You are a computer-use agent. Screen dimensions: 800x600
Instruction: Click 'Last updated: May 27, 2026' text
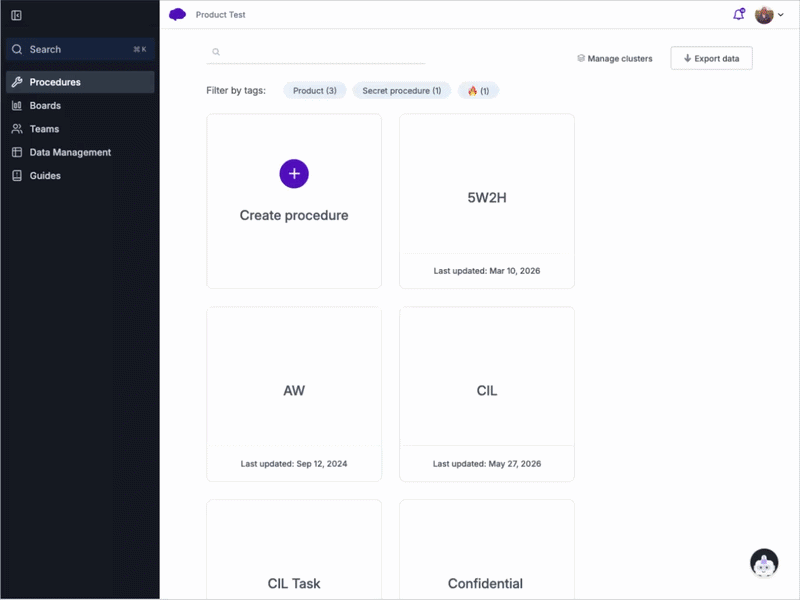[487, 464]
